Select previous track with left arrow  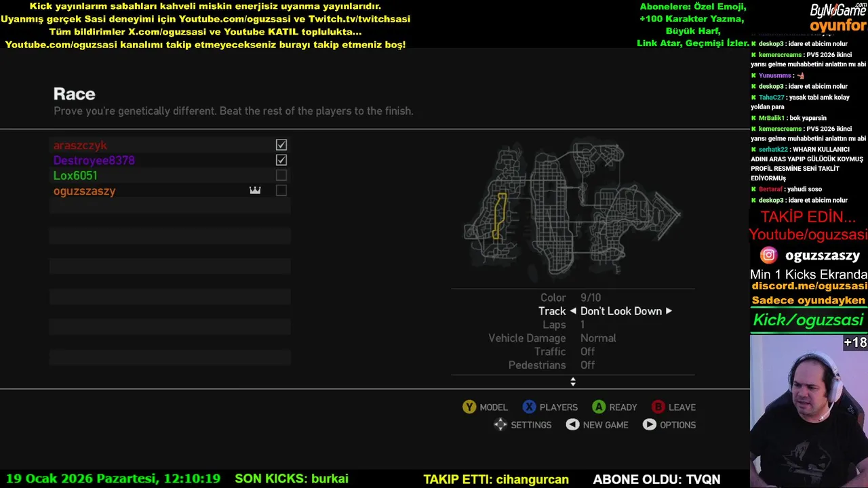[x=573, y=311]
